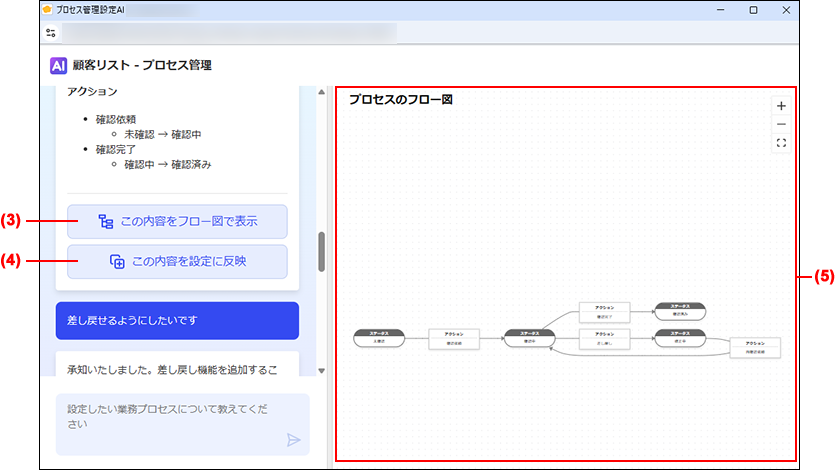Click the 確認依頼 bullet text
This screenshot has width=840, height=470.
(x=116, y=120)
